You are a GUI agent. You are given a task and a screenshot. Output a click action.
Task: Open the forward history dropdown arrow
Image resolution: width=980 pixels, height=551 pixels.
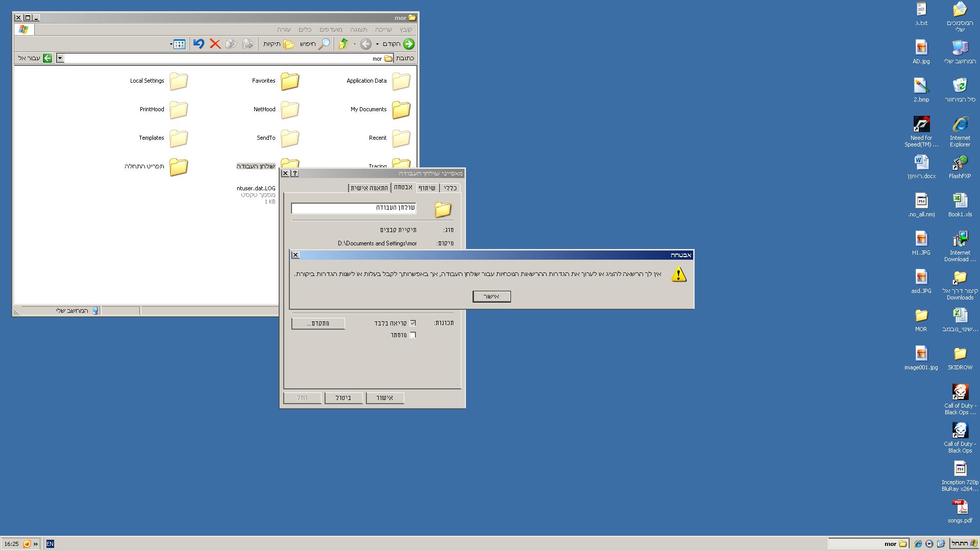pos(355,44)
